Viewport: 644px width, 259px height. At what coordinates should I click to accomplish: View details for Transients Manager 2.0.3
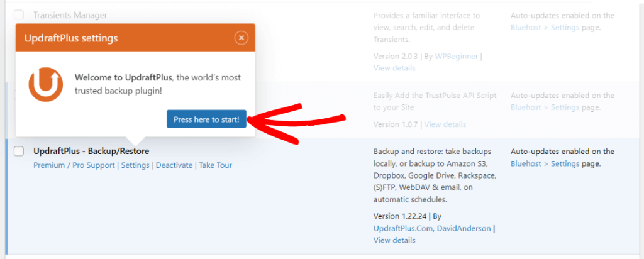tap(394, 68)
